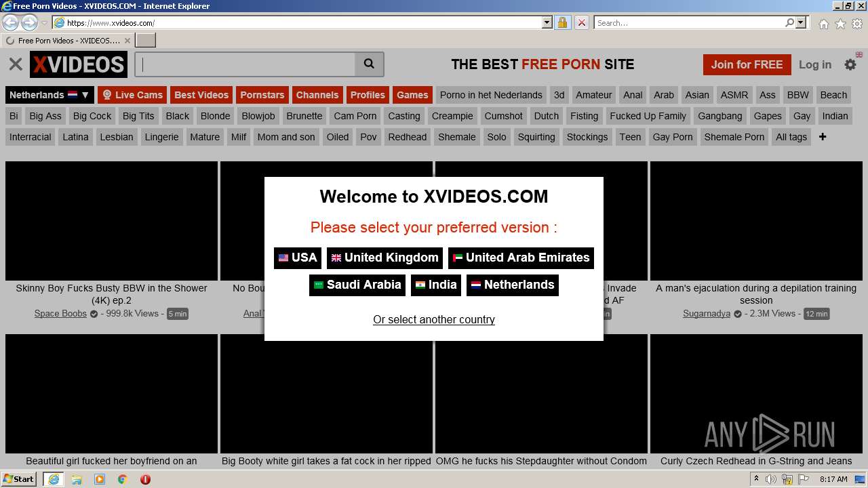The height and width of the screenshot is (488, 868).
Task: Open the Best Videos menu item
Action: [201, 95]
